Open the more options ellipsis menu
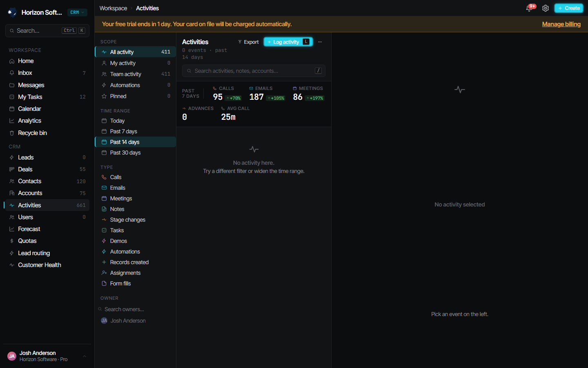Screen dimensions: 588x368 point(320,42)
